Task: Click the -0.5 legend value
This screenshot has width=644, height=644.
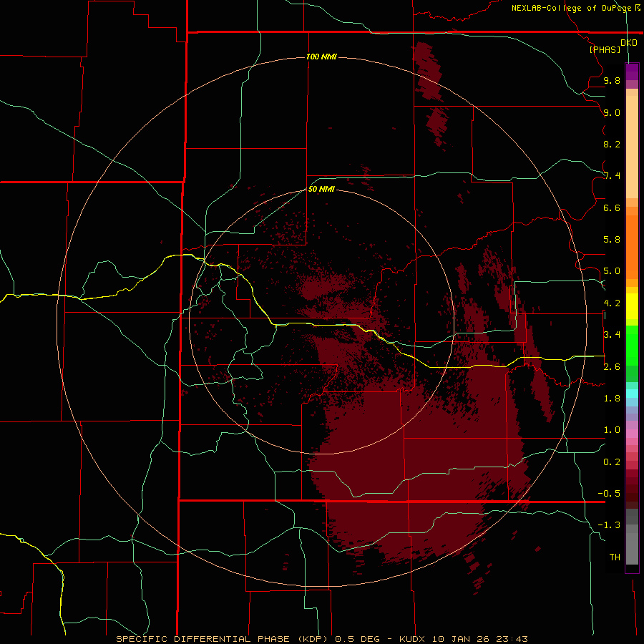Action: pos(609,494)
